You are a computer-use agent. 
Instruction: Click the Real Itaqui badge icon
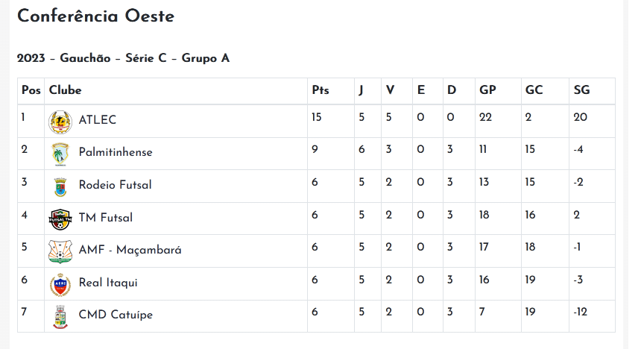click(x=60, y=284)
